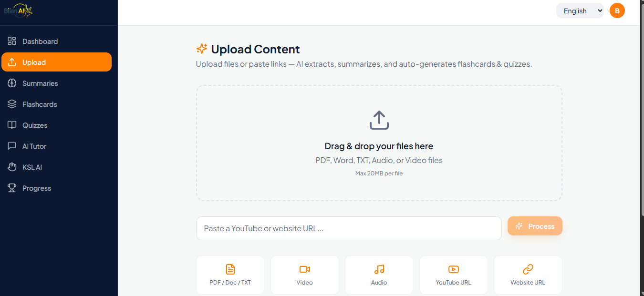Click the Process button
This screenshot has width=644, height=296.
click(x=535, y=226)
